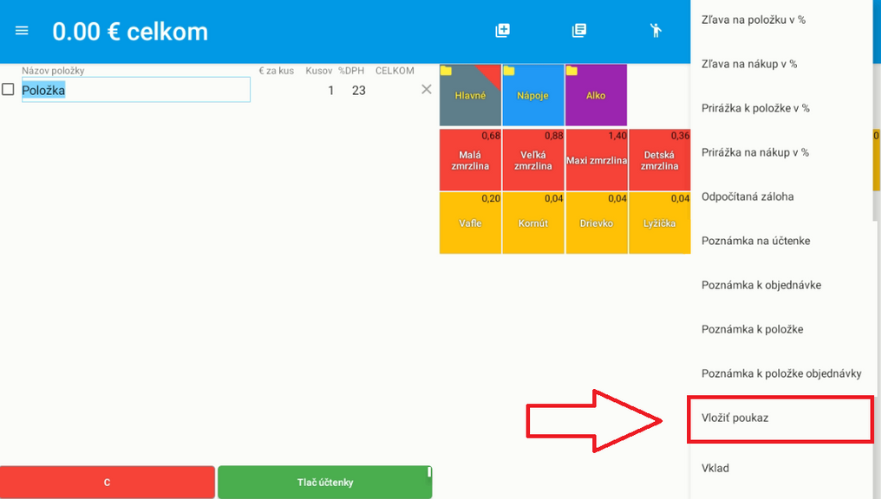This screenshot has height=499, width=881.
Task: Select Vložiť poukaz from the menu
Action: pyautogui.click(x=735, y=419)
